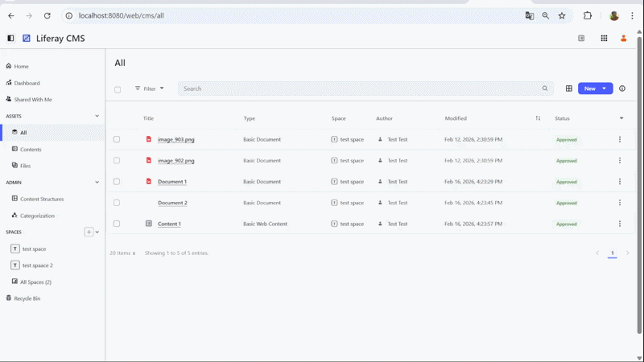The height and width of the screenshot is (362, 644).
Task: Open the Document 1 link
Action: click(x=171, y=182)
